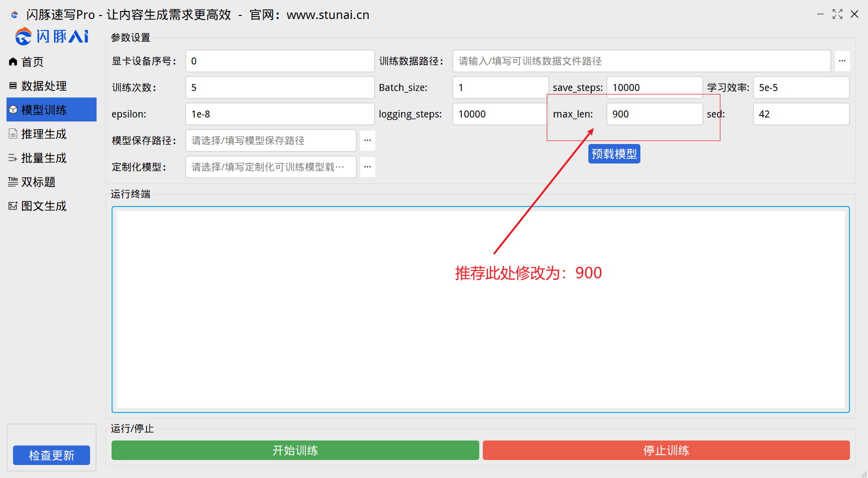Click the Title icon beside 双标题
868x478 pixels.
(x=13, y=181)
